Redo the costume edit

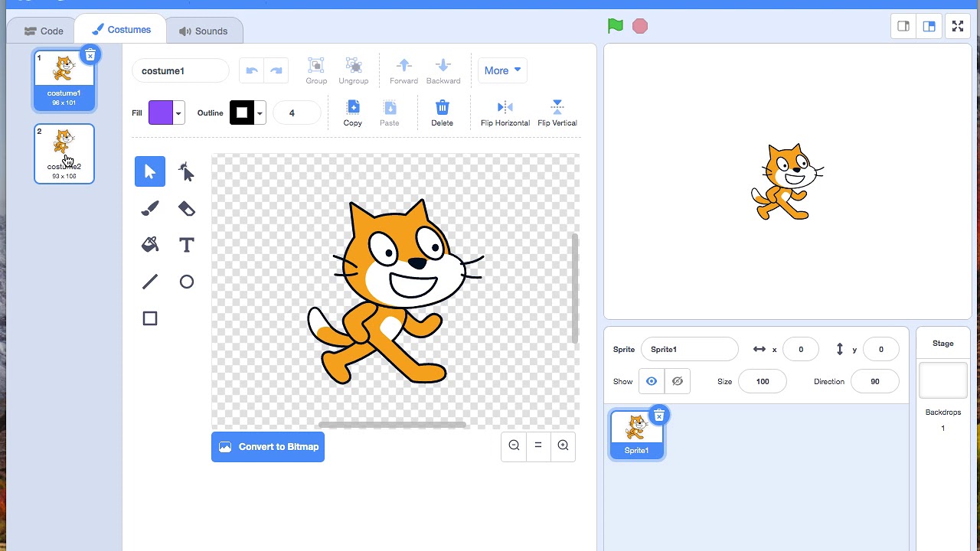point(276,70)
